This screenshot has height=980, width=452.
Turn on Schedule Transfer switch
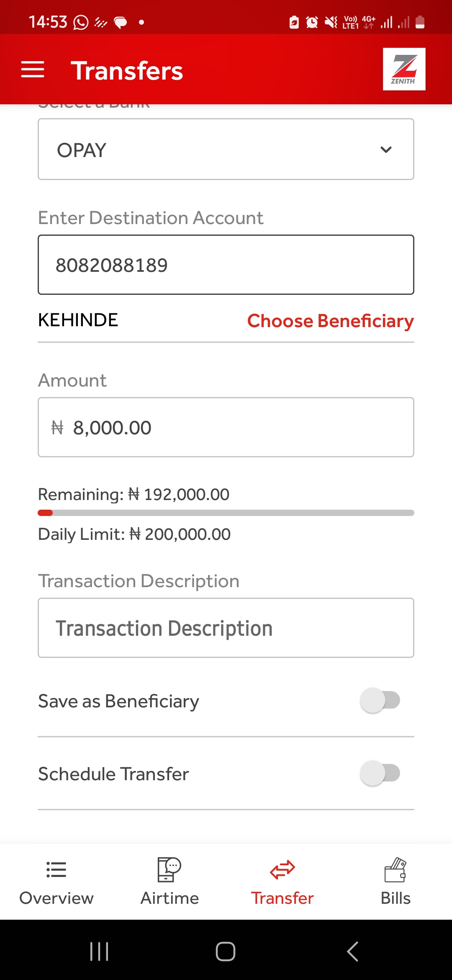pyautogui.click(x=380, y=773)
